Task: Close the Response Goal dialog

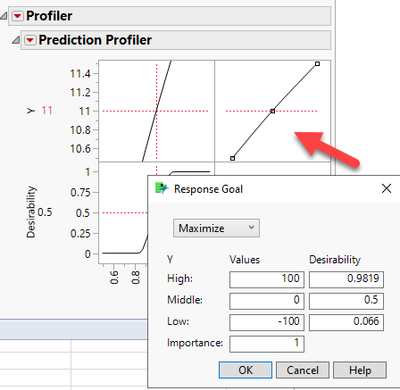Action: click(386, 188)
